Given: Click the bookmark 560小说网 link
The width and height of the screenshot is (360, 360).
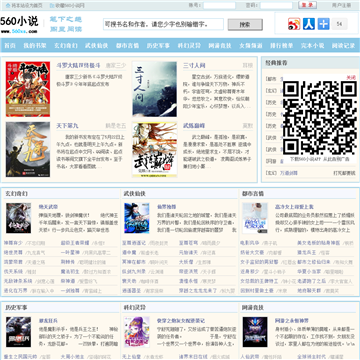Looking at the screenshot, I should [x=67, y=5].
